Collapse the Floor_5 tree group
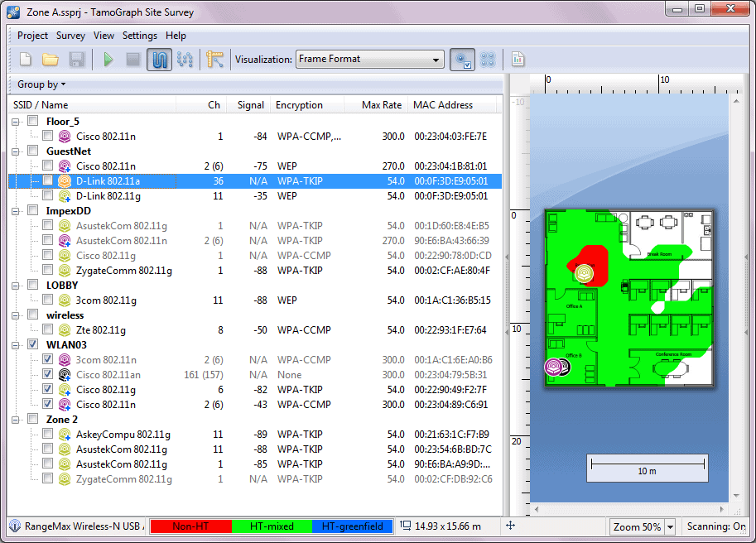 coord(16,122)
